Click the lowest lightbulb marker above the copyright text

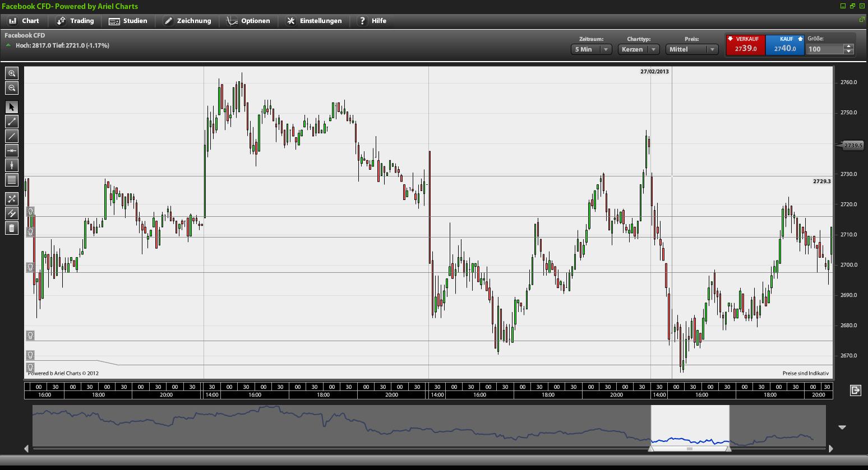(30, 367)
